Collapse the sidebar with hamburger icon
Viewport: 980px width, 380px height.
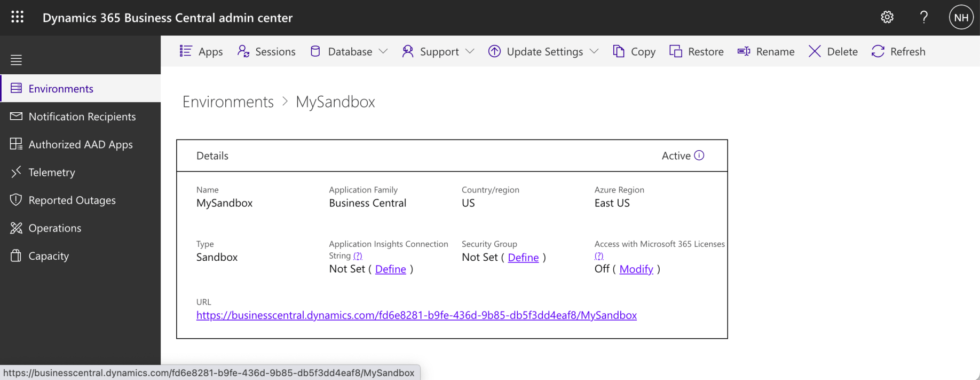pyautogui.click(x=16, y=60)
